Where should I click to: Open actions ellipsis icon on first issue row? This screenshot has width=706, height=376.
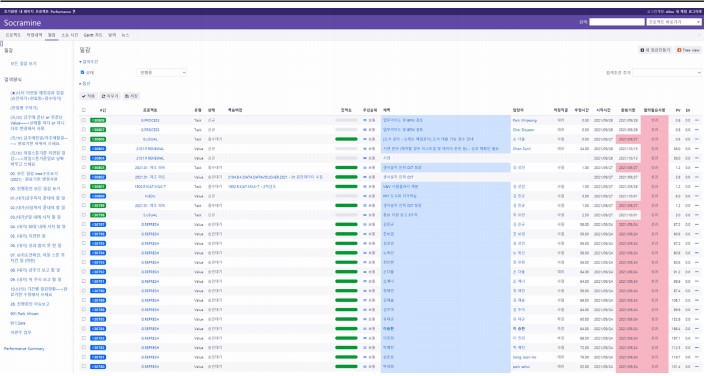click(697, 120)
